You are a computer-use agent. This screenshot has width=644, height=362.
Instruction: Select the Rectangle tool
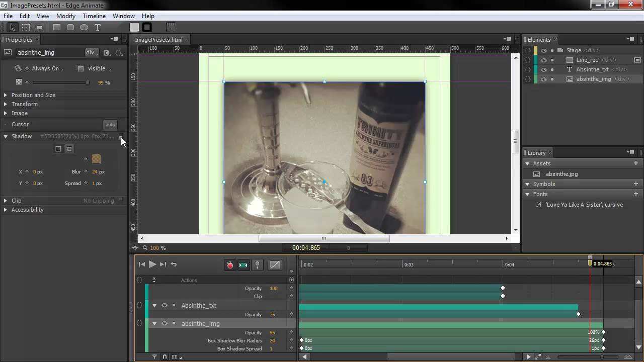tap(57, 28)
